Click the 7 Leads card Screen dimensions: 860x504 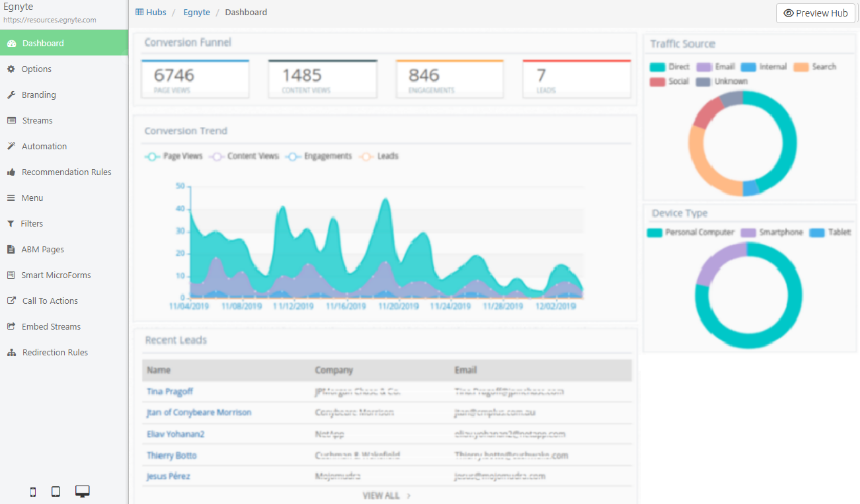click(x=576, y=79)
